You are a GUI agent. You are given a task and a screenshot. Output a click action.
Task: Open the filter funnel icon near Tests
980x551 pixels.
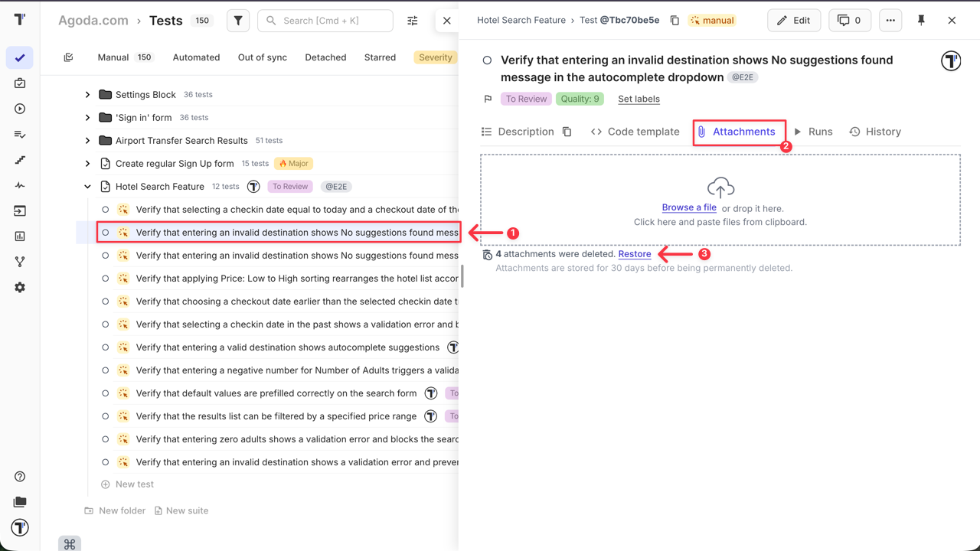pos(237,21)
